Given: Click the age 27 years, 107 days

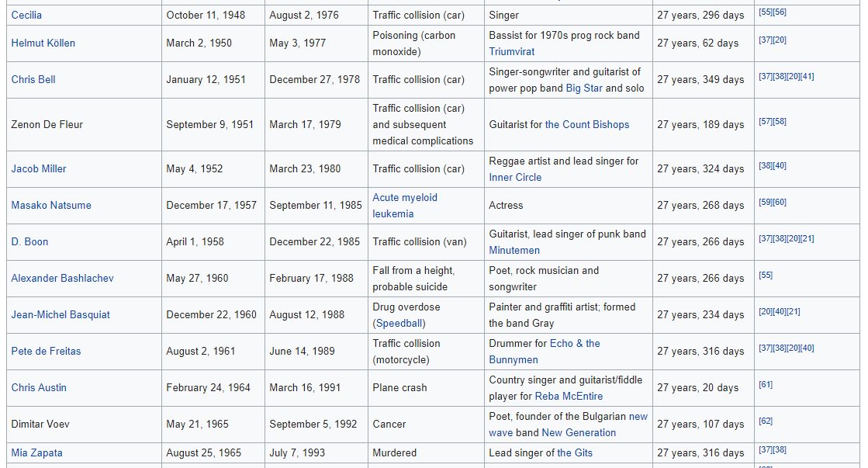Looking at the screenshot, I should (700, 425).
